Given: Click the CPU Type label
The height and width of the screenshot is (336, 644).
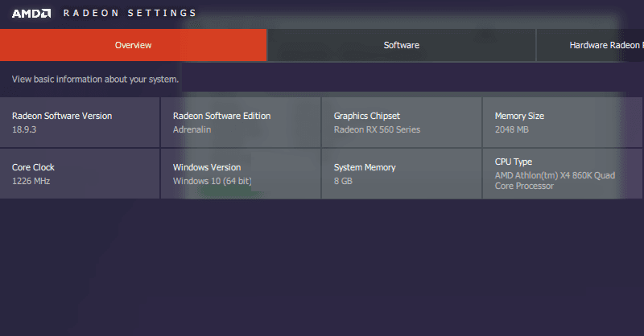Looking at the screenshot, I should point(514,162).
